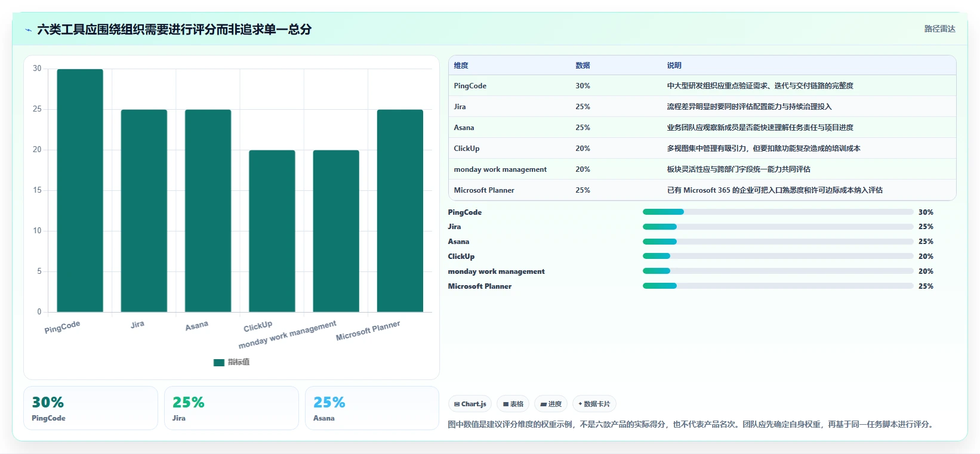The width and height of the screenshot is (980, 454).
Task: Click the 20% value in ClickUp table row
Action: 583,149
